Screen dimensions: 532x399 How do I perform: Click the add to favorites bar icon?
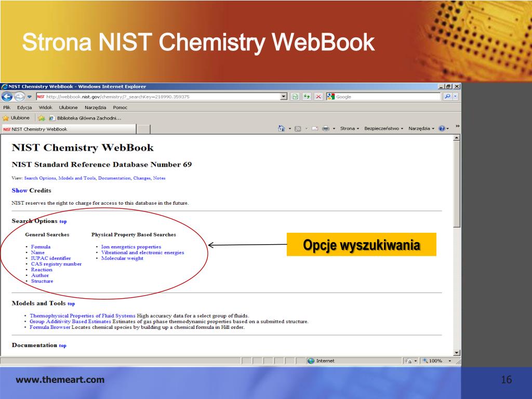[42, 118]
